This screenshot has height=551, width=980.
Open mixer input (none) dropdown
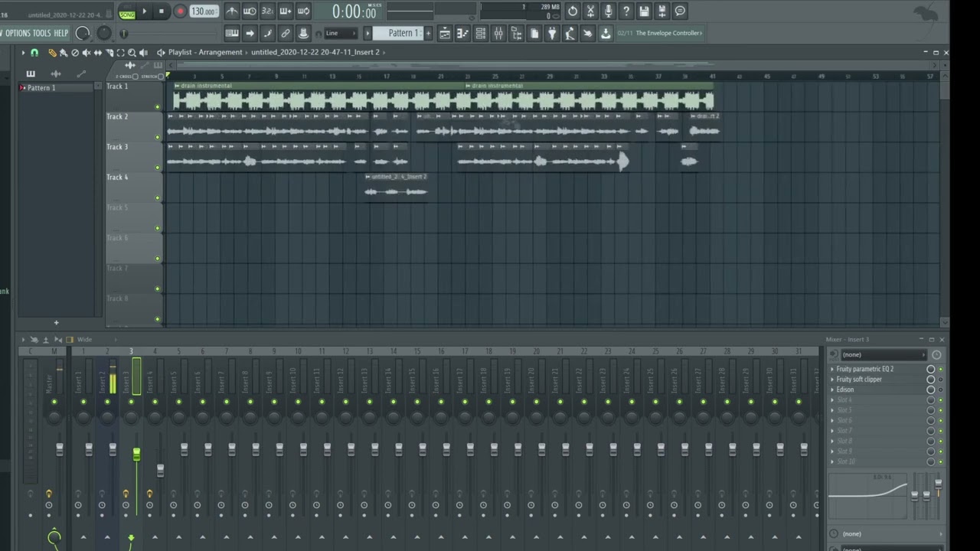coord(884,355)
